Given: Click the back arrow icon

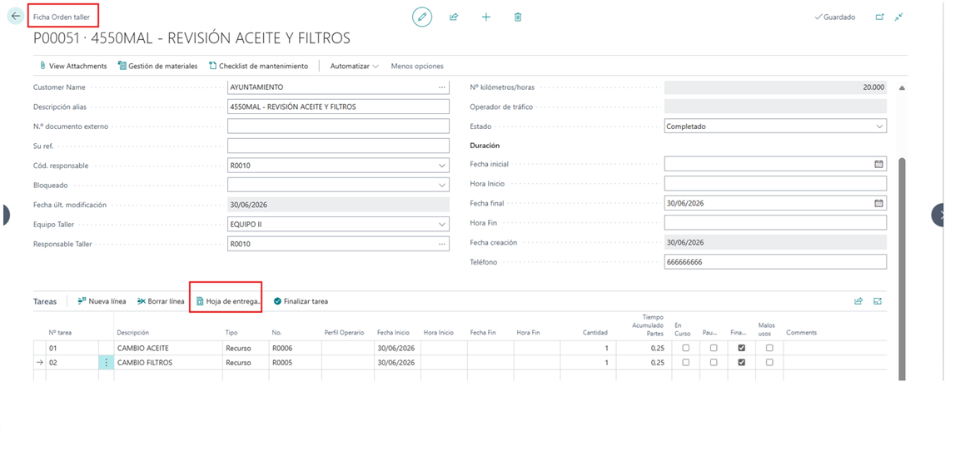Looking at the screenshot, I should tap(16, 17).
